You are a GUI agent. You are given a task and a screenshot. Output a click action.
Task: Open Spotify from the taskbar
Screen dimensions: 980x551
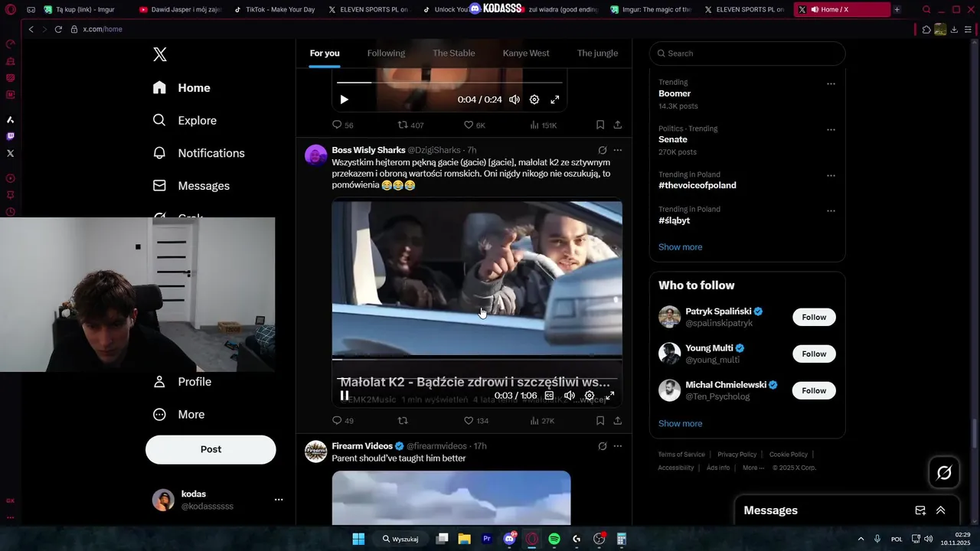click(554, 539)
